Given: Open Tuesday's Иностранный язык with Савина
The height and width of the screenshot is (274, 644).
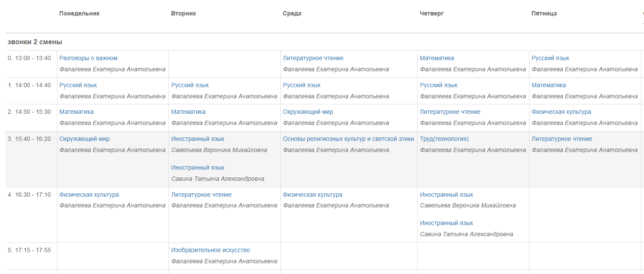Looking at the screenshot, I should (198, 167).
